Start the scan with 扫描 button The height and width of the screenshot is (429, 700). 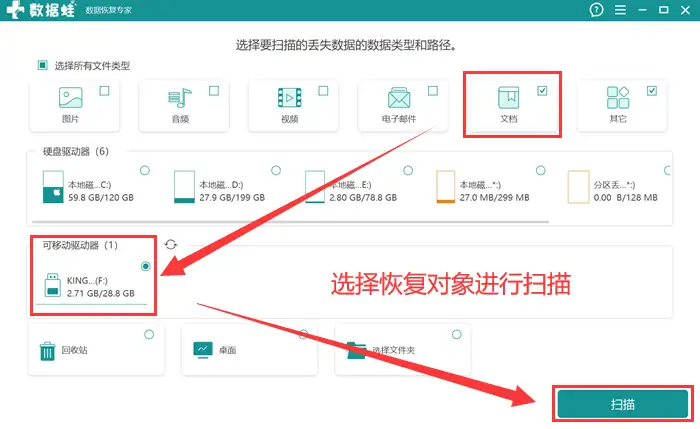pos(622,404)
